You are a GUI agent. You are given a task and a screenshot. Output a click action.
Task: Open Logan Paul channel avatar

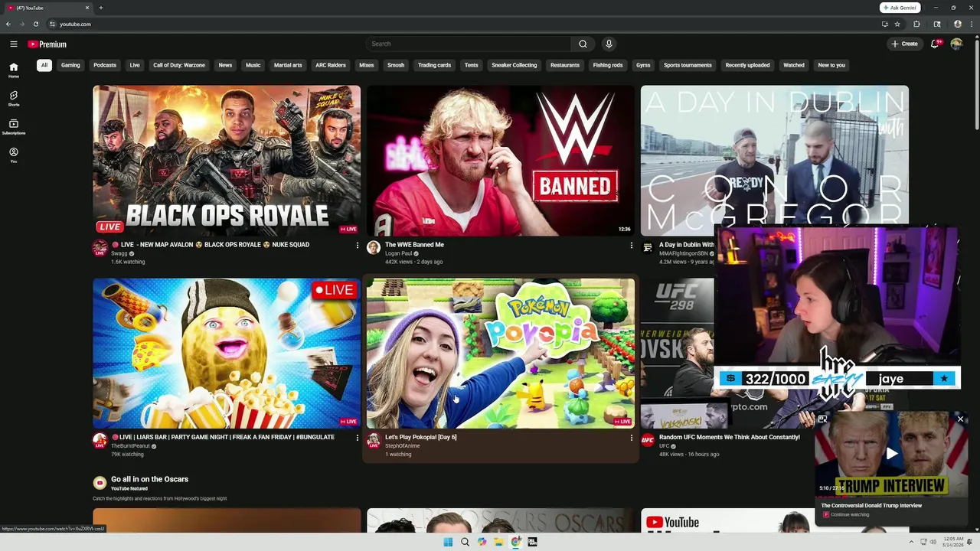pos(373,247)
